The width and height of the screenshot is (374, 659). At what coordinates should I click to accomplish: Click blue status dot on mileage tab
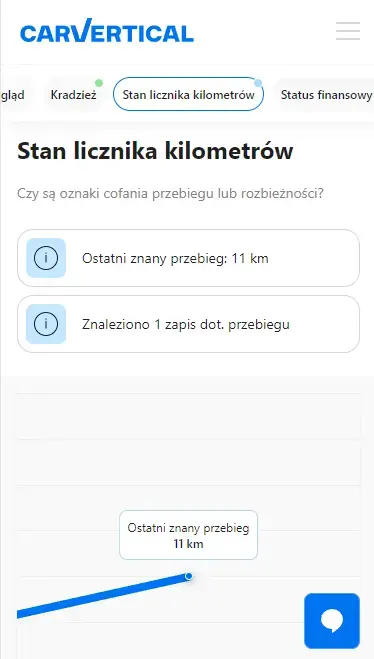(x=258, y=82)
